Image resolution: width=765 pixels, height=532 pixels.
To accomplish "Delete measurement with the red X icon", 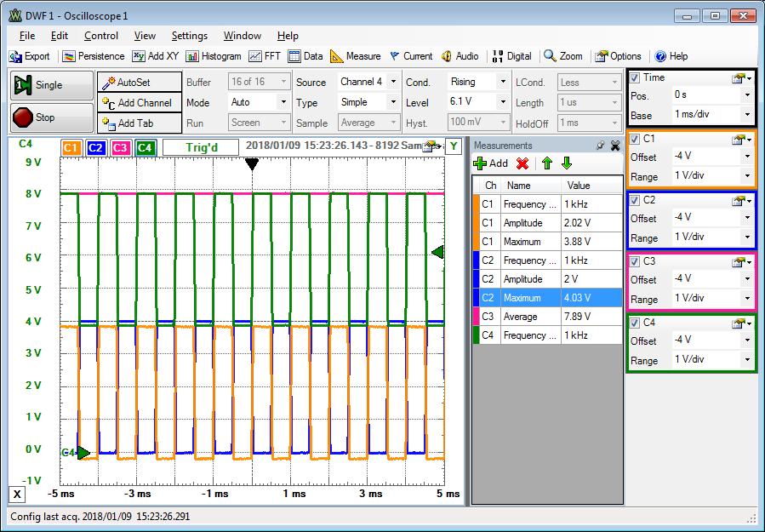I will pos(522,163).
